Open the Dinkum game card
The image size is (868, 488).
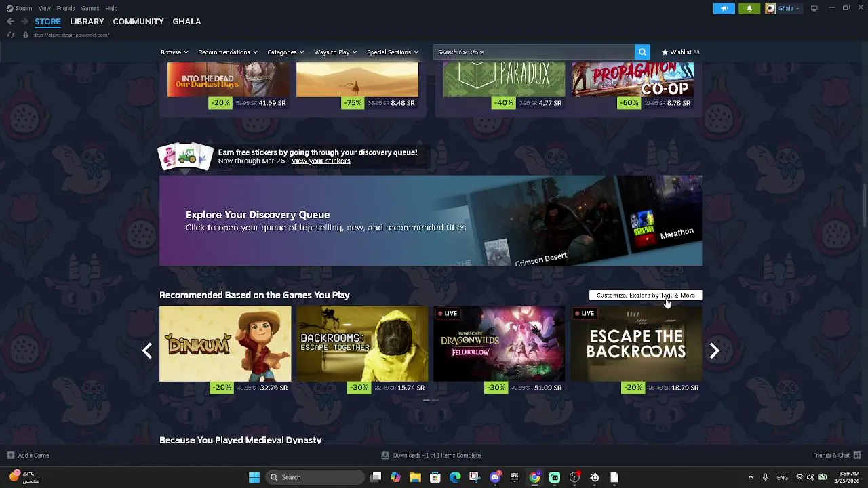[225, 344]
